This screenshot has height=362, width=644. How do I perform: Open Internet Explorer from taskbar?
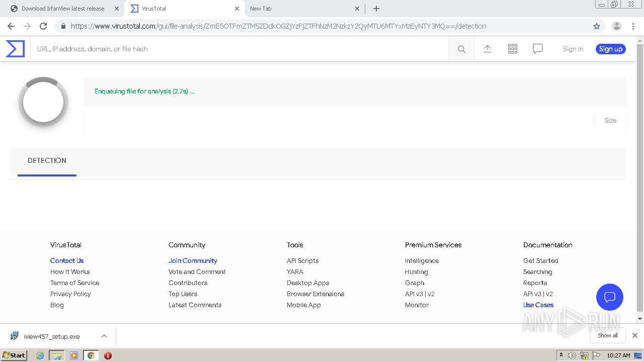pyautogui.click(x=40, y=355)
